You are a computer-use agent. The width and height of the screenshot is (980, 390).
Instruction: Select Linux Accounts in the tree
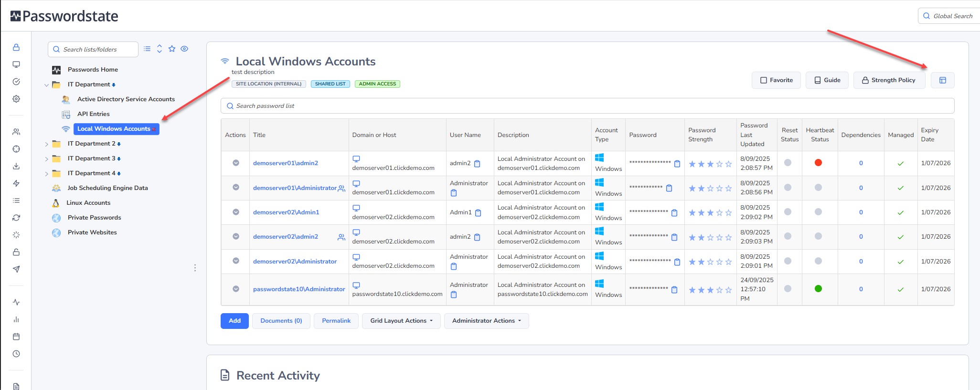88,203
